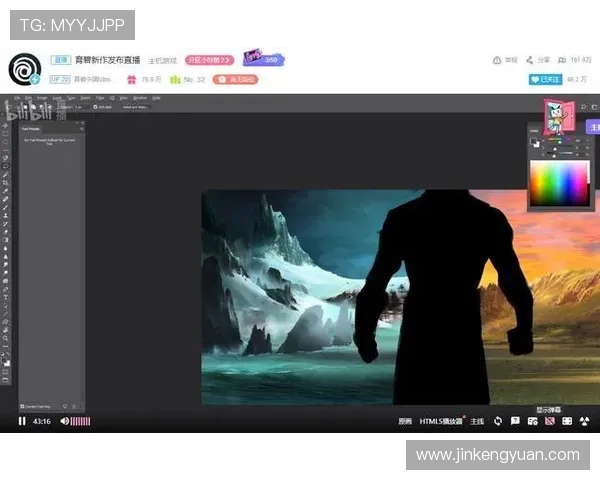Adjust the pink volume level bar
This screenshot has width=600, height=480.
coord(80,421)
